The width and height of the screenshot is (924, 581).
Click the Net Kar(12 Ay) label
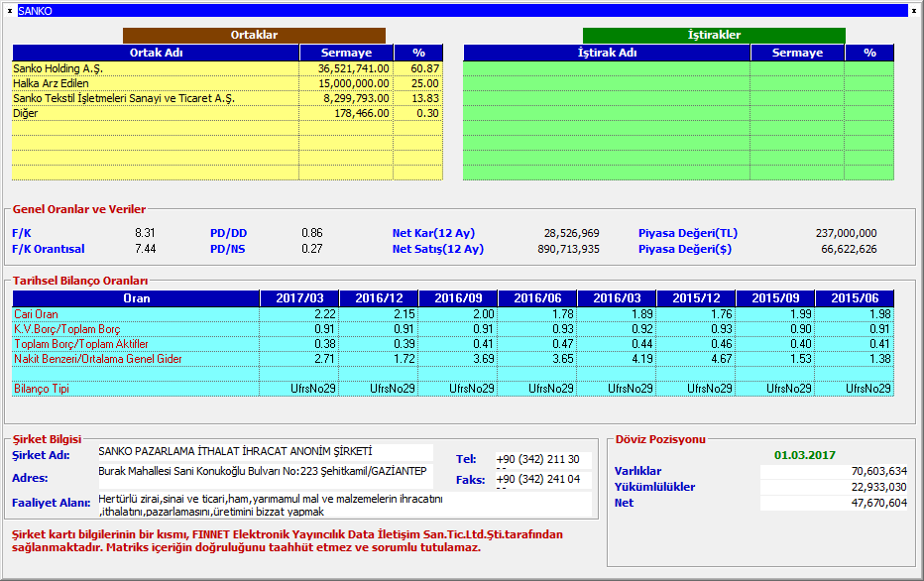tap(433, 233)
